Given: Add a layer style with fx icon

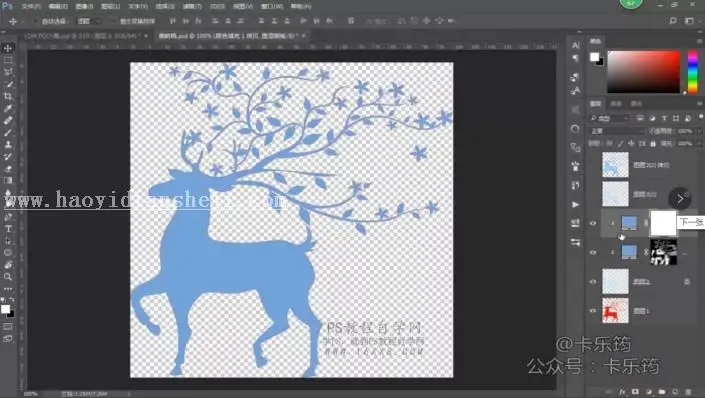Looking at the screenshot, I should click(x=622, y=392).
